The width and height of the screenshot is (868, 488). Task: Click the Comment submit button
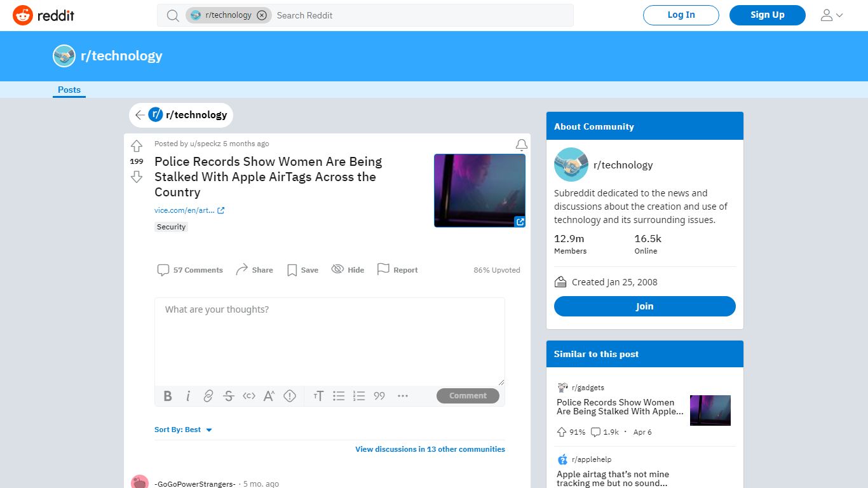(x=468, y=395)
